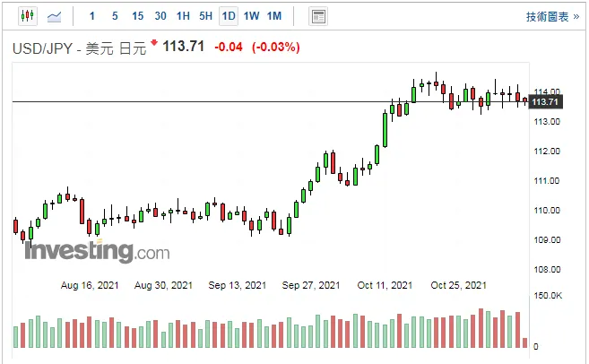The width and height of the screenshot is (589, 364).
Task: Open the 技術圖表 technical chart link
Action: (x=552, y=17)
